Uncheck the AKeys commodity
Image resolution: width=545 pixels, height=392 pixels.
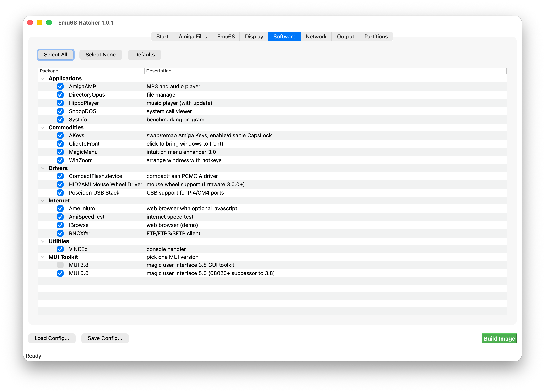[x=60, y=135]
